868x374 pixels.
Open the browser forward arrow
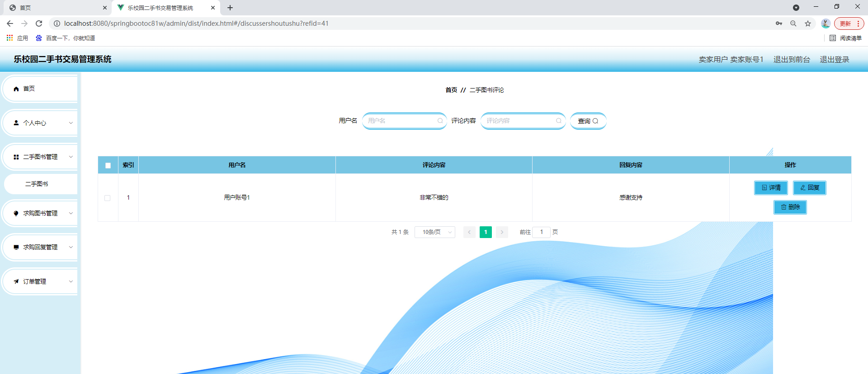tap(24, 23)
